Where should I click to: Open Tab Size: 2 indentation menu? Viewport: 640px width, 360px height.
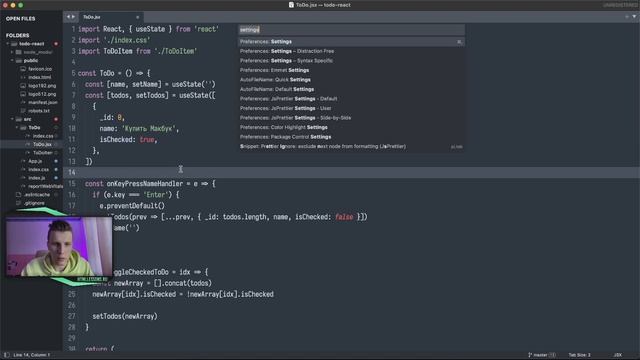(x=580, y=355)
